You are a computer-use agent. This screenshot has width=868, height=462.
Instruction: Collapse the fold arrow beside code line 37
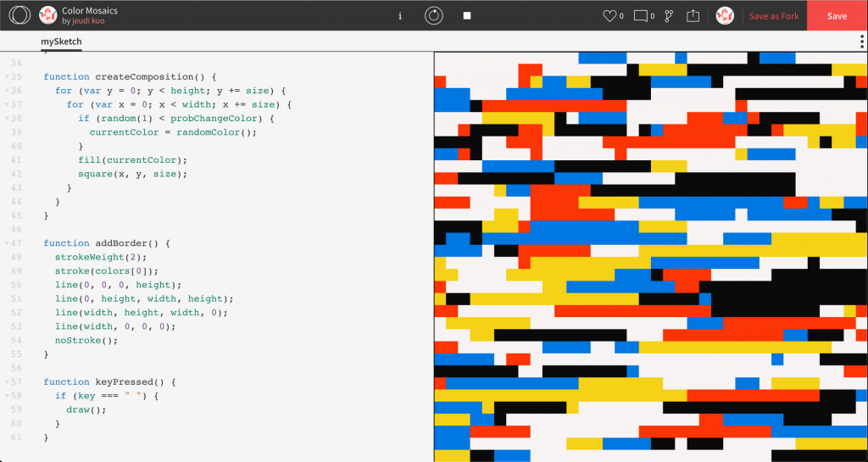[x=7, y=104]
